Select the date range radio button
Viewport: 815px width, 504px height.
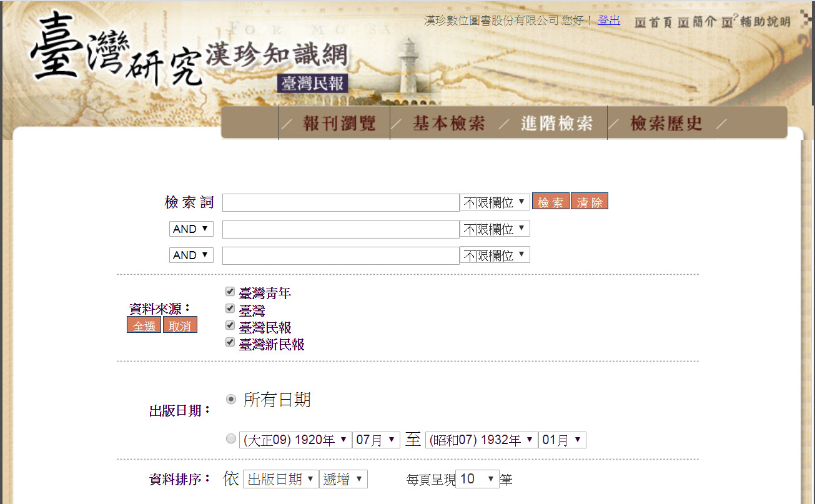[x=231, y=438]
